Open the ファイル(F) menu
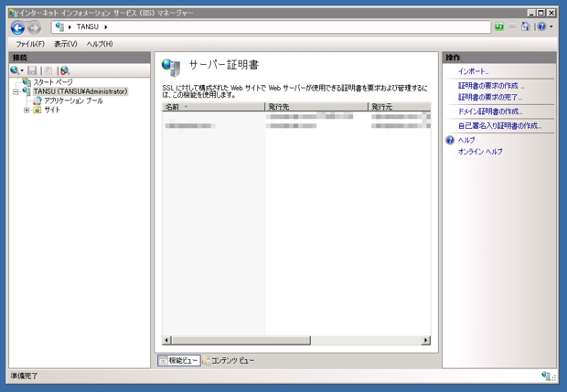Screen dimensions: 567x392 (x=30, y=44)
